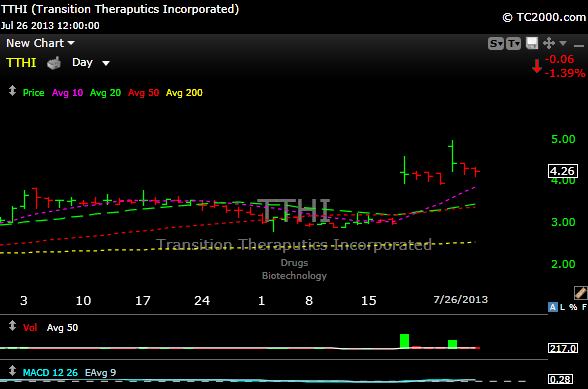Click the price pane resize arrows icon
The image size is (588, 389).
tap(12, 91)
